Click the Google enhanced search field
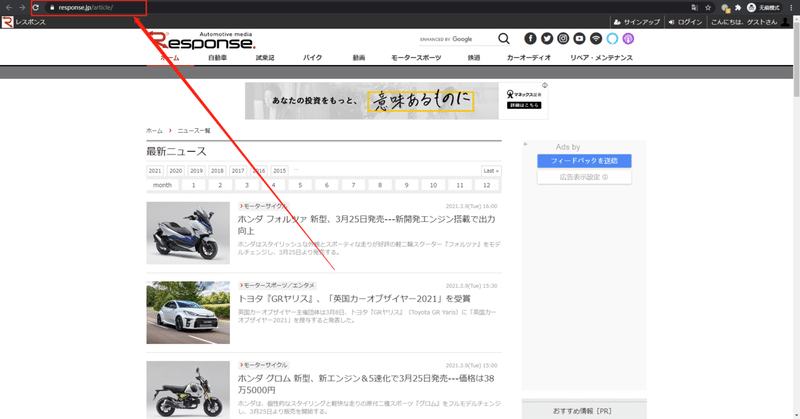 pos(456,39)
